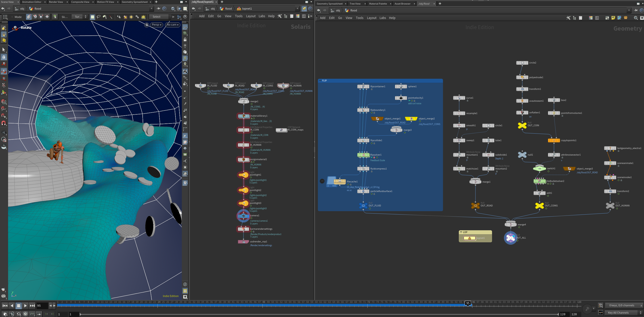Click the Key All Channels button
Image resolution: width=644 pixels, height=317 pixels.
[618, 313]
